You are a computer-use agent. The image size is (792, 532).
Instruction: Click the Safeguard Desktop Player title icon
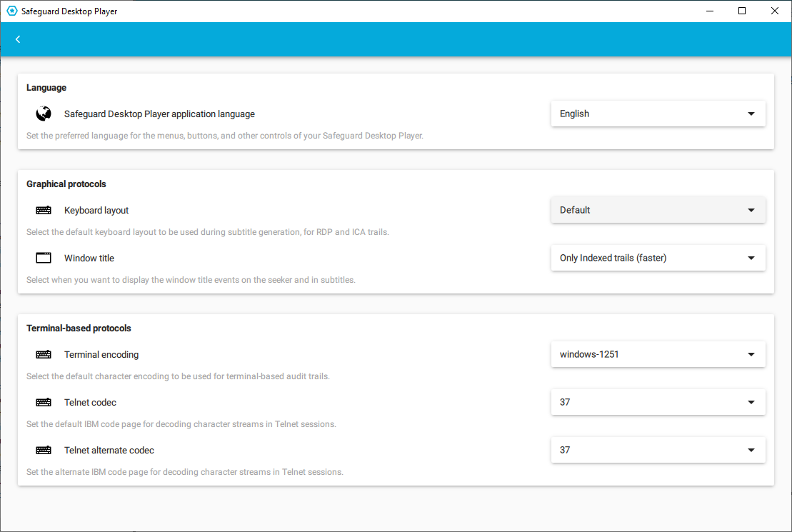click(x=11, y=11)
